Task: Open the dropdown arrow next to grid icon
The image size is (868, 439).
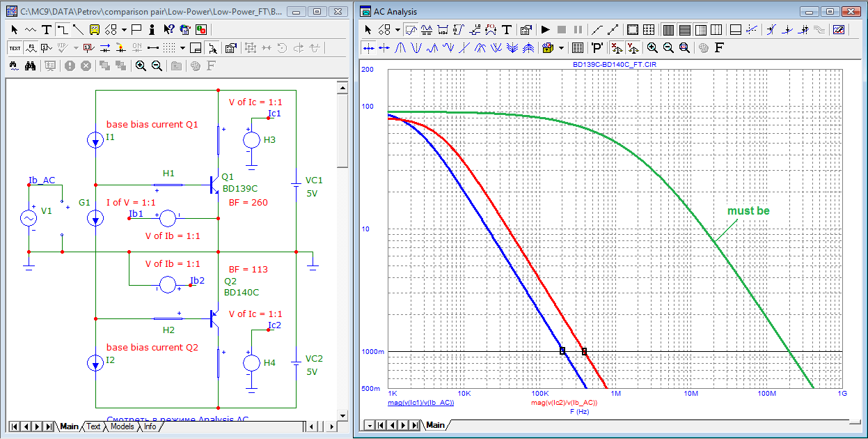Action: click(x=182, y=48)
